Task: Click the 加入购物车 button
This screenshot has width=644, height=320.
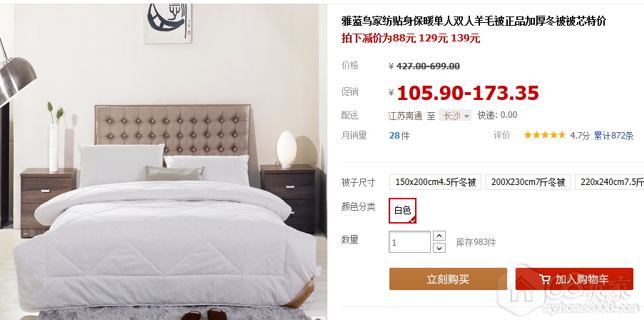Action: tap(574, 279)
